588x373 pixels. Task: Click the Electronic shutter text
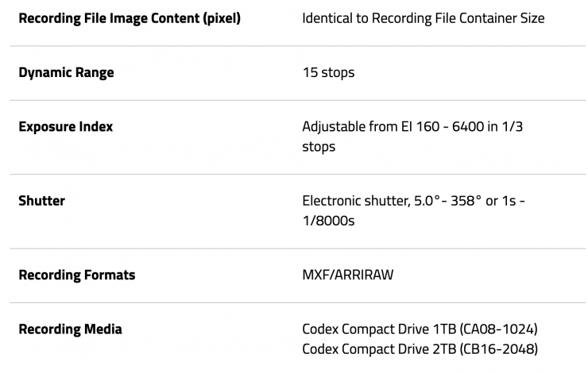[355, 200]
